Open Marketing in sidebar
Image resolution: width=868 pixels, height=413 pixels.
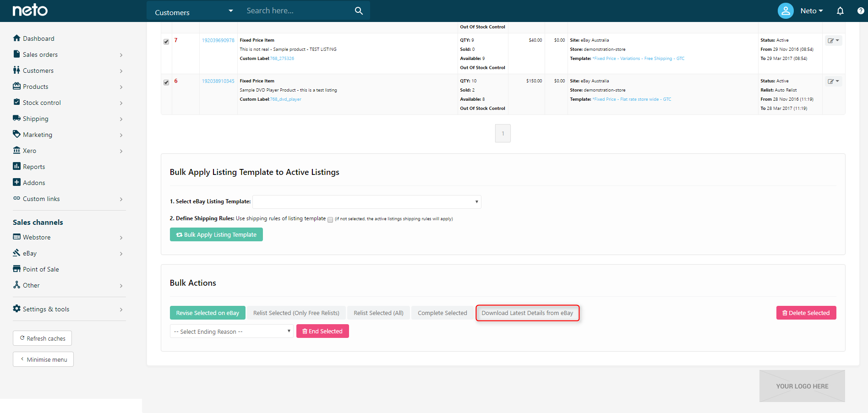[38, 135]
